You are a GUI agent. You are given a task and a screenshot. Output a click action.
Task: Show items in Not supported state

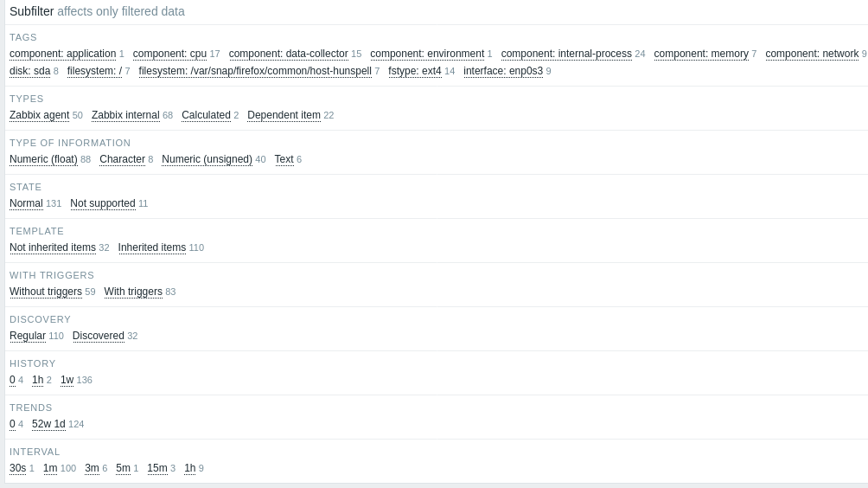pyautogui.click(x=103, y=203)
